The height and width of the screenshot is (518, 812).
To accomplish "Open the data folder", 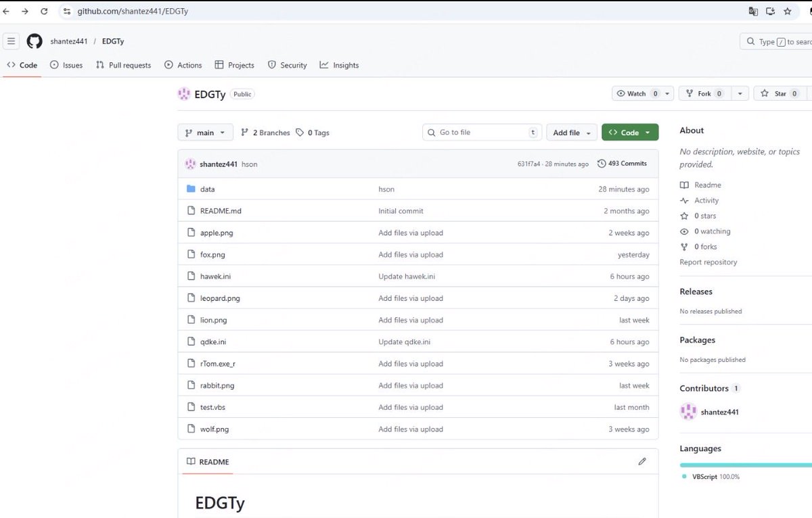I will pyautogui.click(x=207, y=189).
